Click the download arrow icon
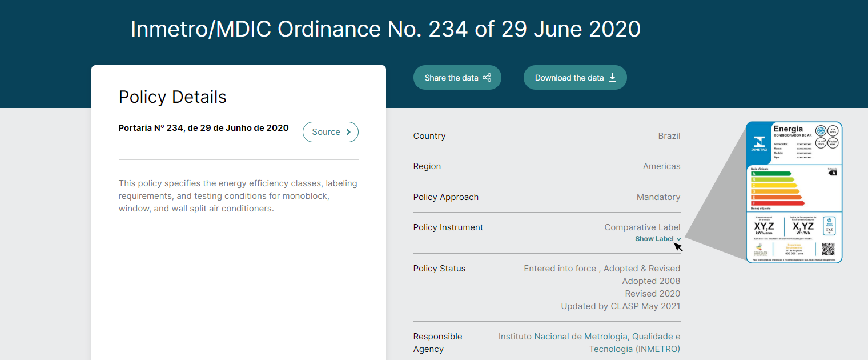Image resolution: width=868 pixels, height=360 pixels. tap(612, 78)
